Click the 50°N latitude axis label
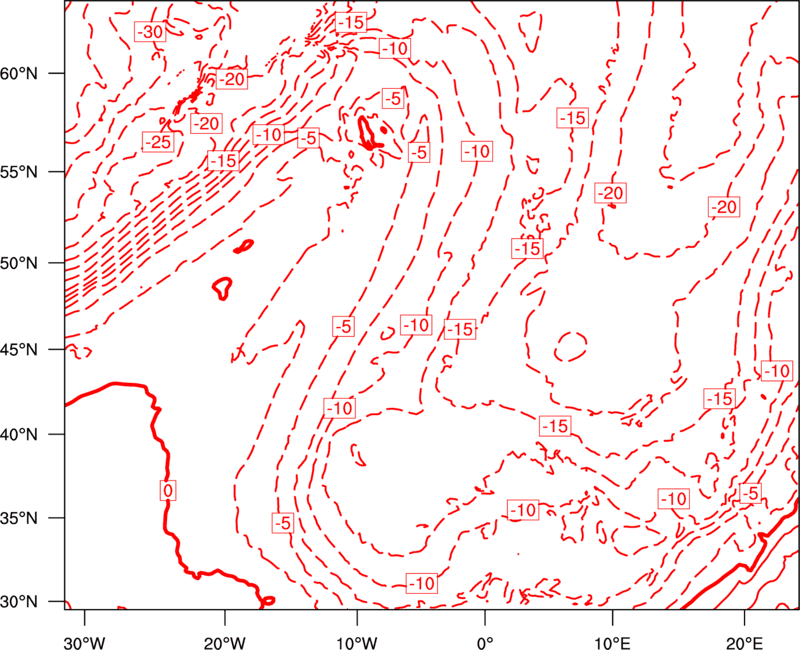This screenshot has height=650, width=800. [19, 263]
